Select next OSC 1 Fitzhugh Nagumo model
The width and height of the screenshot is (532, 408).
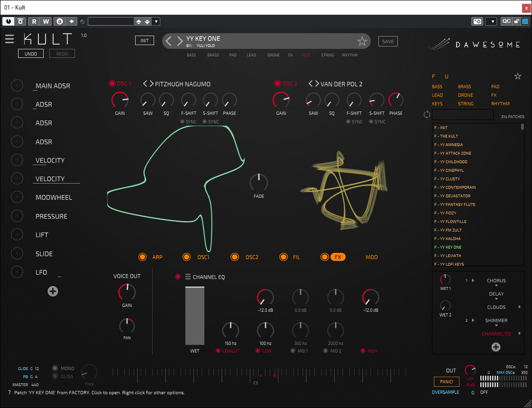pyautogui.click(x=151, y=84)
